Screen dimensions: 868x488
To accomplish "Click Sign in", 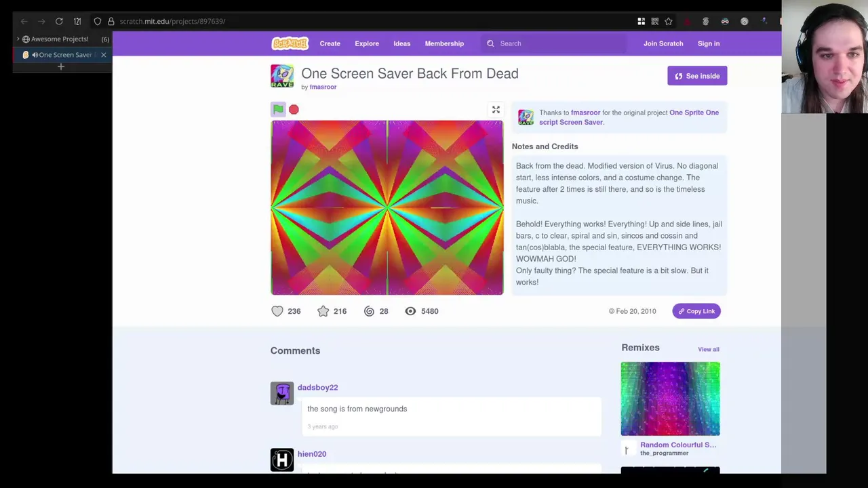I will coord(709,43).
